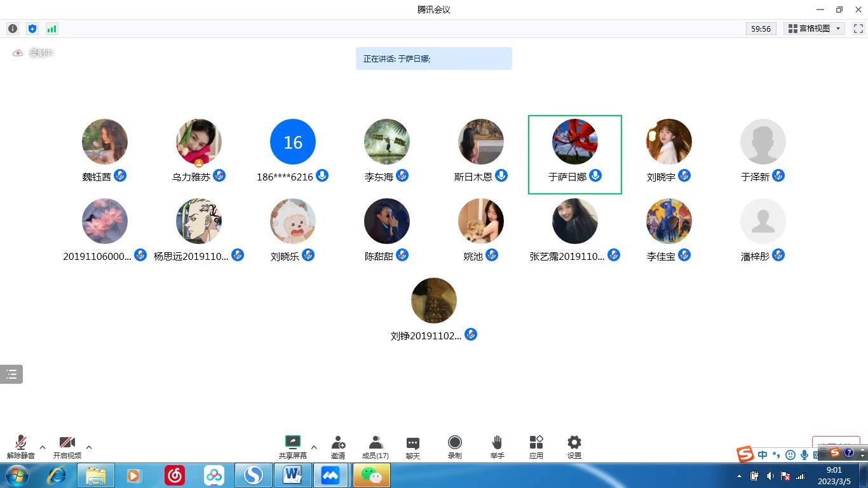
Task: Expand audio options arrow beside 解除静音
Action: 43,447
